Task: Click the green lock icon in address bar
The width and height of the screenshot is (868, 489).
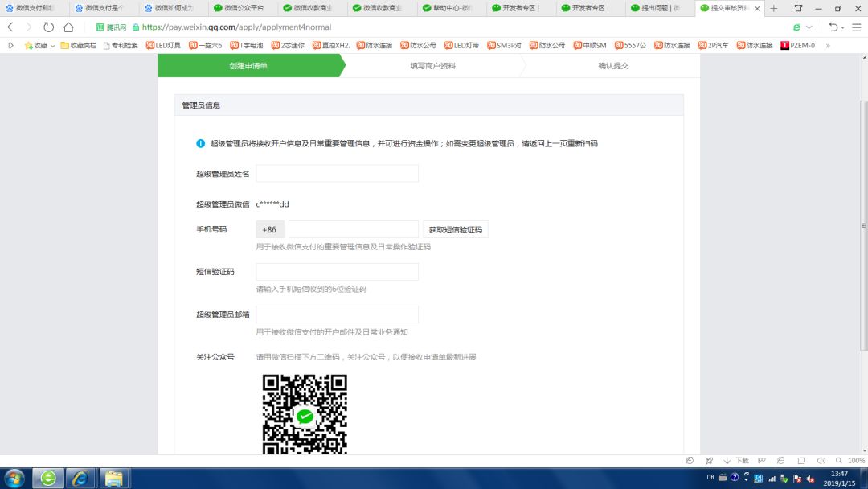Action: point(136,27)
